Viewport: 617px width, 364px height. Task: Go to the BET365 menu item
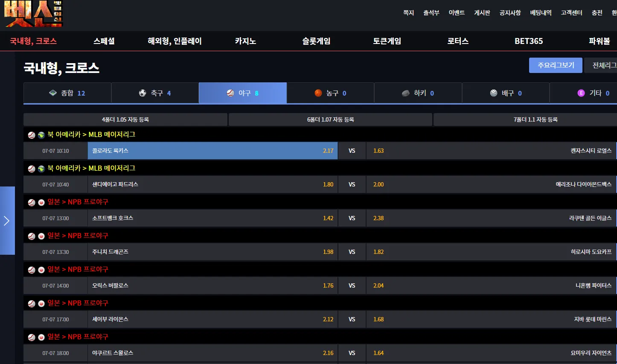tap(529, 41)
